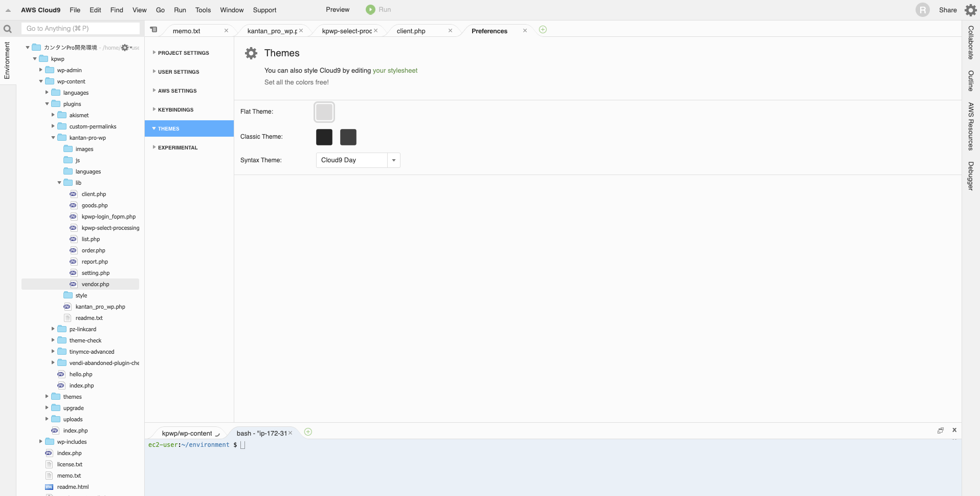Open the Find menu

pyautogui.click(x=117, y=10)
